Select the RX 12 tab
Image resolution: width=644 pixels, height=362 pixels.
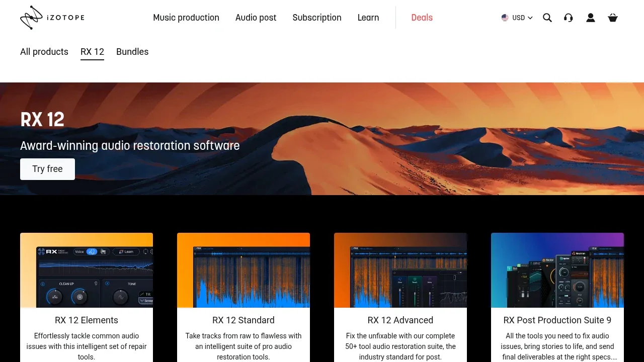92,52
